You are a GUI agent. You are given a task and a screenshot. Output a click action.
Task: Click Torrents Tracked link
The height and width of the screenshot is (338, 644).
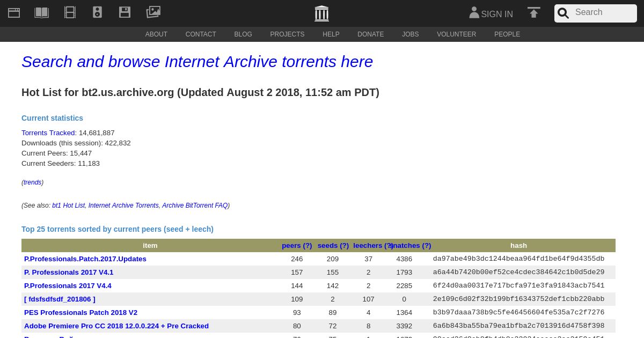[x=49, y=133]
